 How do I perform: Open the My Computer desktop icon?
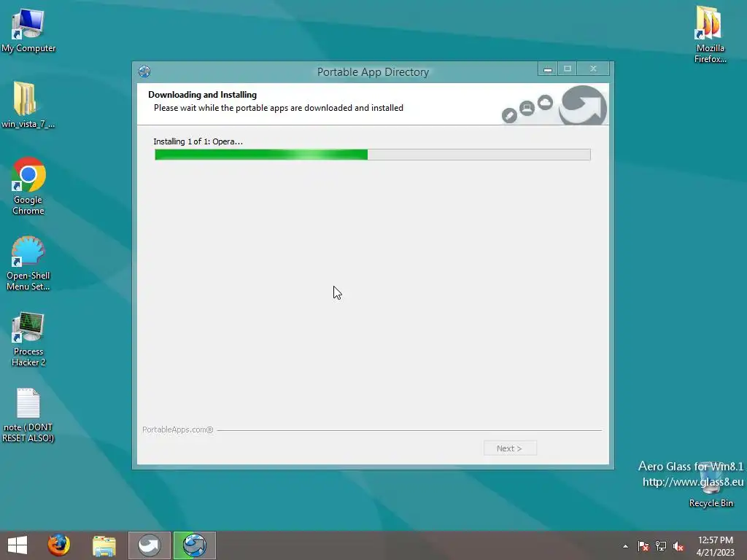click(28, 30)
